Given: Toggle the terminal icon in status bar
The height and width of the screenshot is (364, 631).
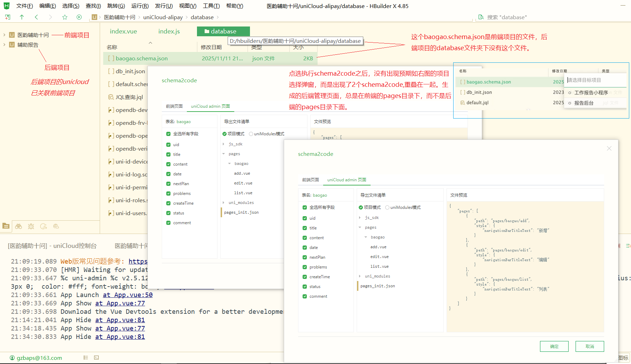Looking at the screenshot, I should pos(97,357).
